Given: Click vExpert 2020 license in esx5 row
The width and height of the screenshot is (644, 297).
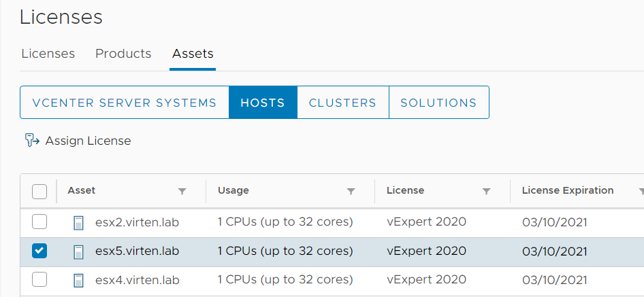Looking at the screenshot, I should 426,251.
